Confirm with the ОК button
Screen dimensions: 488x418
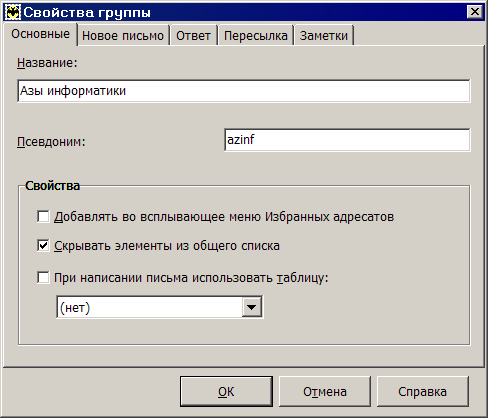[x=226, y=392]
